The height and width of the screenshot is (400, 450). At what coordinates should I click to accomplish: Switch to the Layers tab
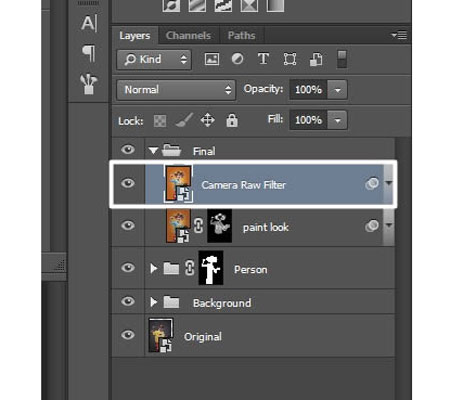135,35
